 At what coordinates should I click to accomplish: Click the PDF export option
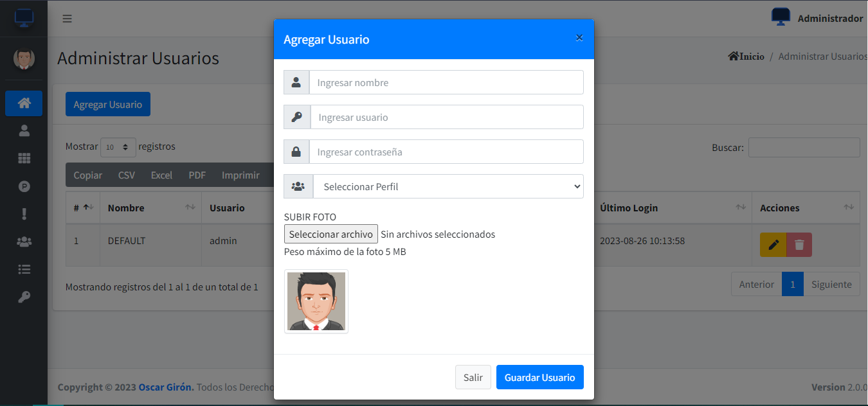[197, 175]
